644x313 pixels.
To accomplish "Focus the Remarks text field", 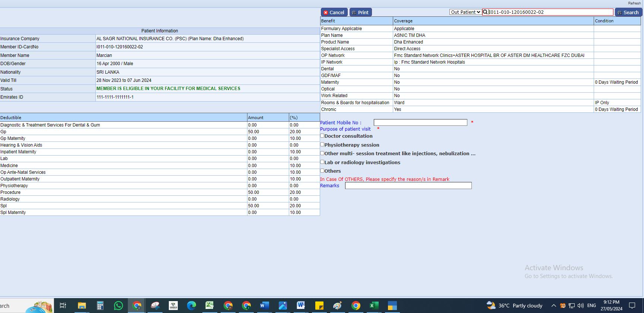I will 408,185.
